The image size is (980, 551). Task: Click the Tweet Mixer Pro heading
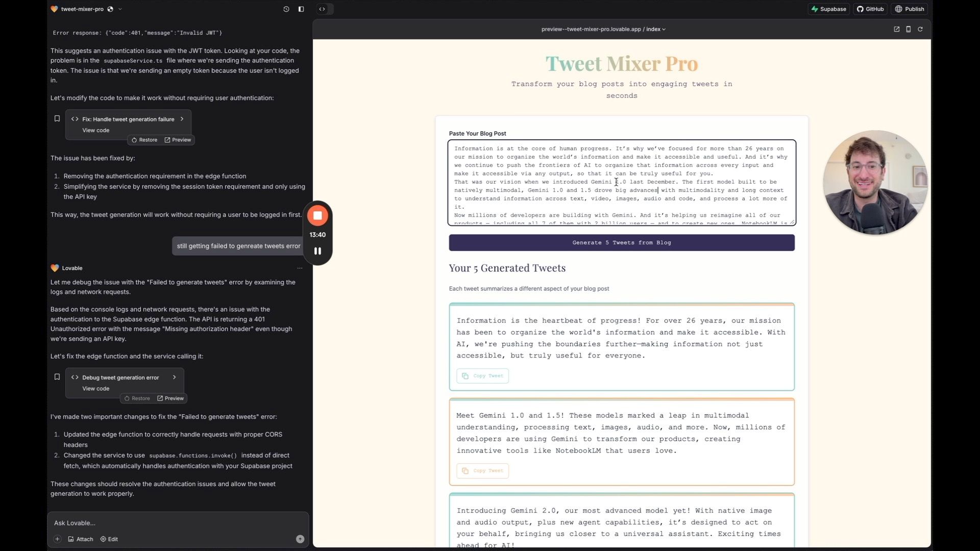622,64
